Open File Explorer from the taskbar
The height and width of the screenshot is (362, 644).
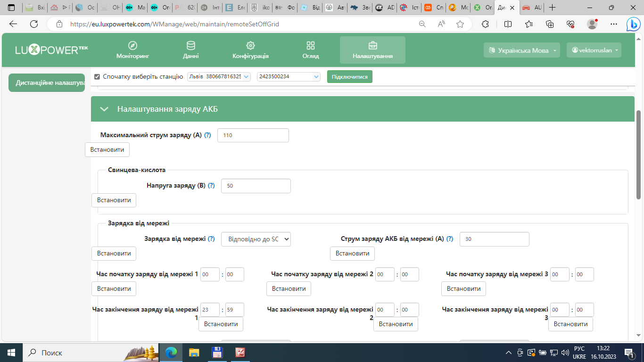(194, 353)
